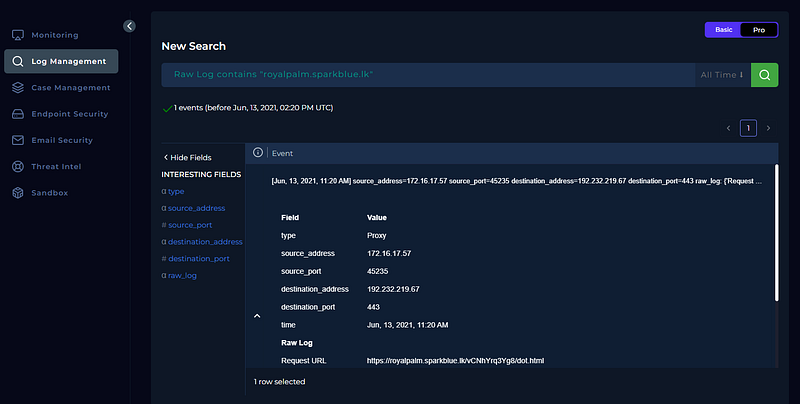This screenshot has width=800, height=404.
Task: Filter by the source_address field link
Action: pos(196,208)
